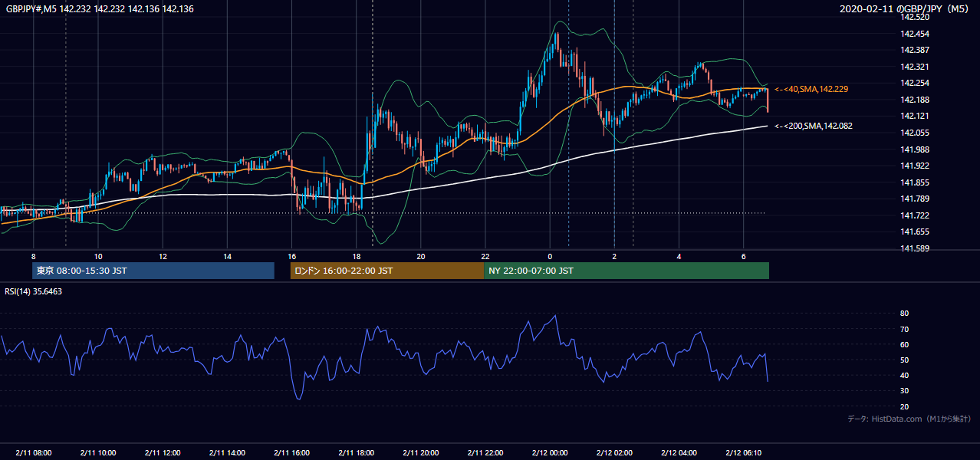The image size is (980, 460).
Task: Click RSI scale value 50
Action: [x=904, y=360]
